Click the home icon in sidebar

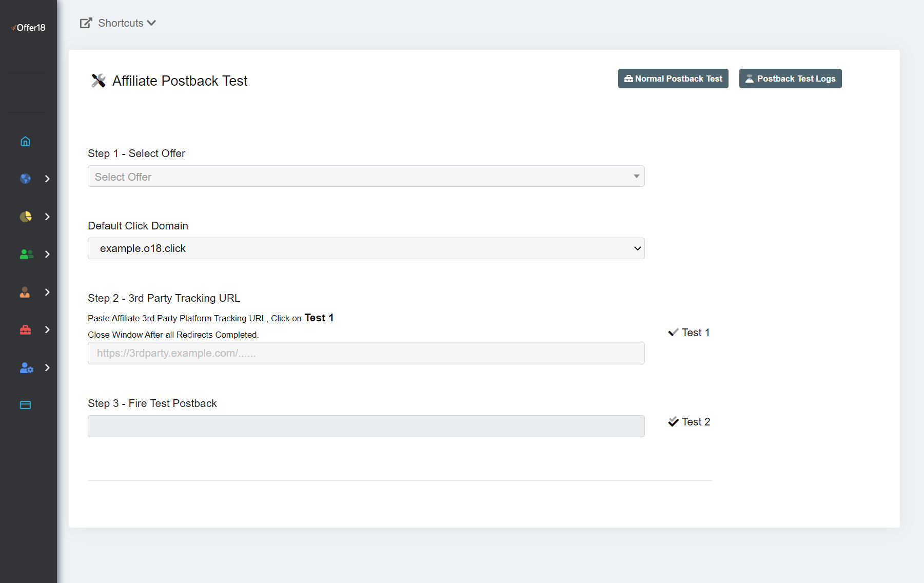[25, 142]
